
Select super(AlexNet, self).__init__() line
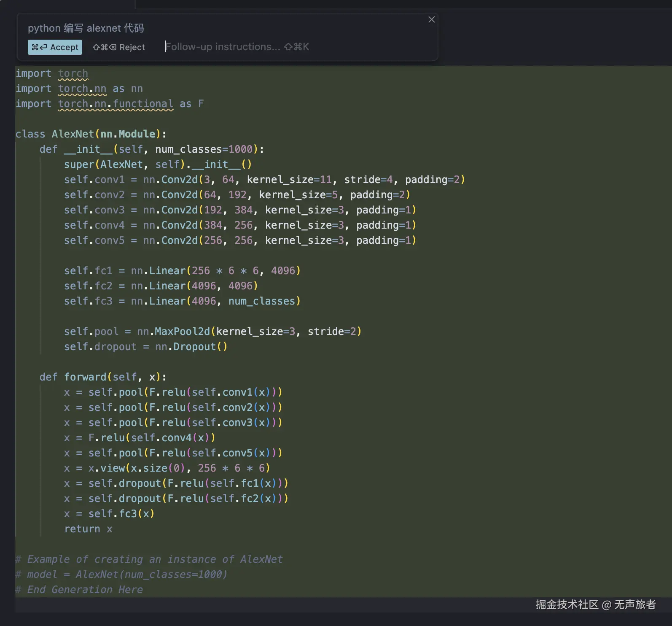pyautogui.click(x=158, y=165)
